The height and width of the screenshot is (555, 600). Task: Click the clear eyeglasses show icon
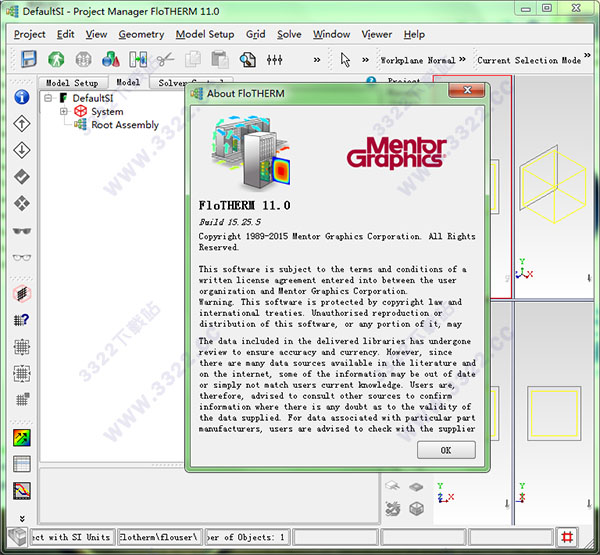[x=22, y=257]
